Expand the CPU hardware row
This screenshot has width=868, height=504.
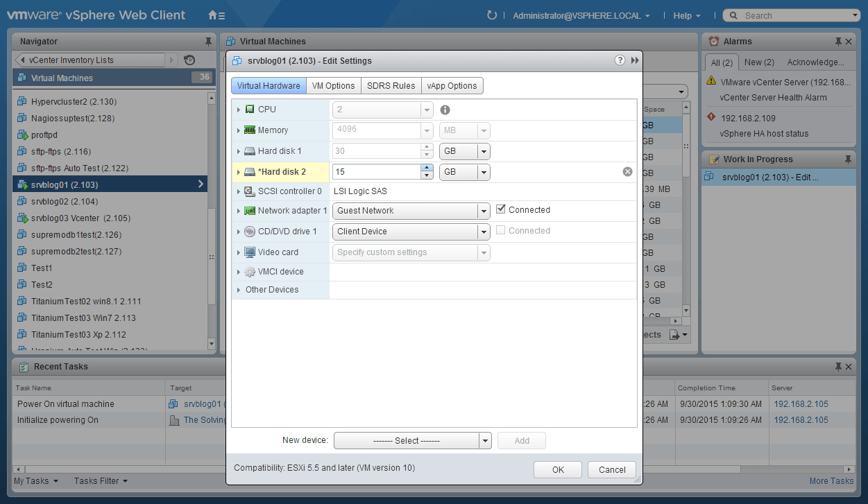pos(239,110)
